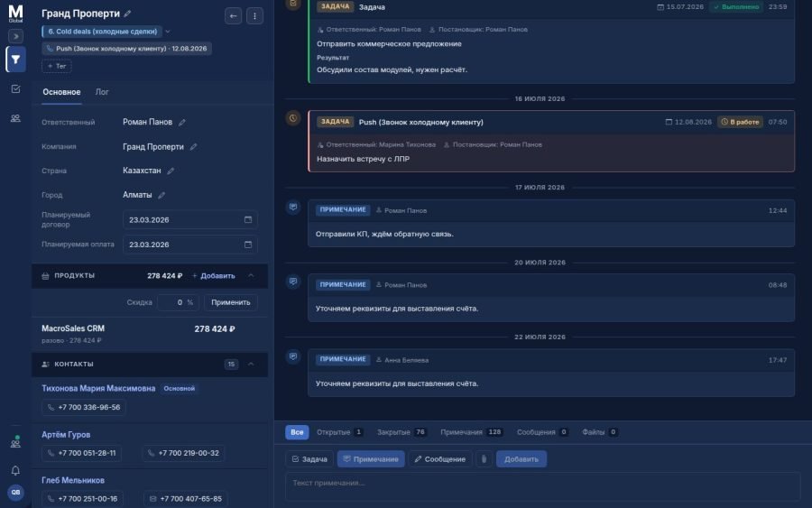The width and height of the screenshot is (812, 508).
Task: Collapse the Продукты section
Action: click(x=251, y=276)
